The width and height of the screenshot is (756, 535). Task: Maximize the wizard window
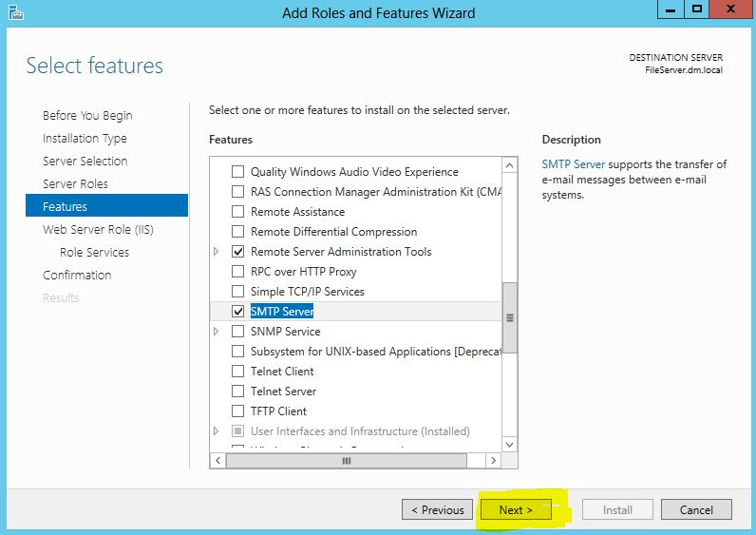click(x=698, y=10)
